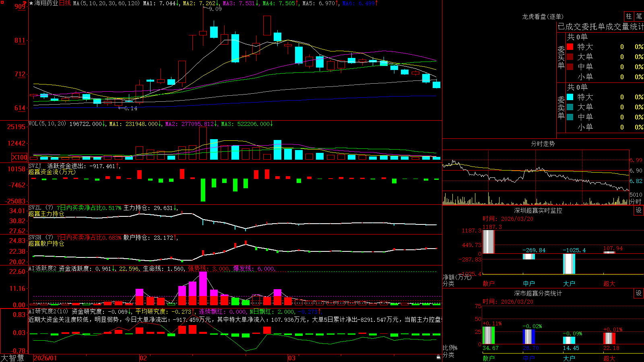Click the -269.84 中户 bar in 深圳超赢实时监控
Screen dimensions: 644x362
pos(529,257)
